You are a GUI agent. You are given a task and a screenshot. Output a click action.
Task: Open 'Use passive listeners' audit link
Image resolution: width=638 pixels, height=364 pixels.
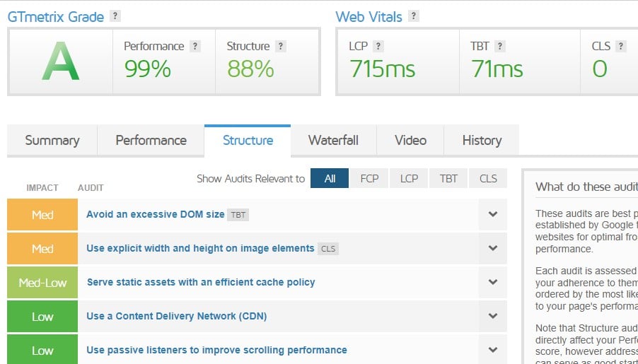[x=216, y=350]
